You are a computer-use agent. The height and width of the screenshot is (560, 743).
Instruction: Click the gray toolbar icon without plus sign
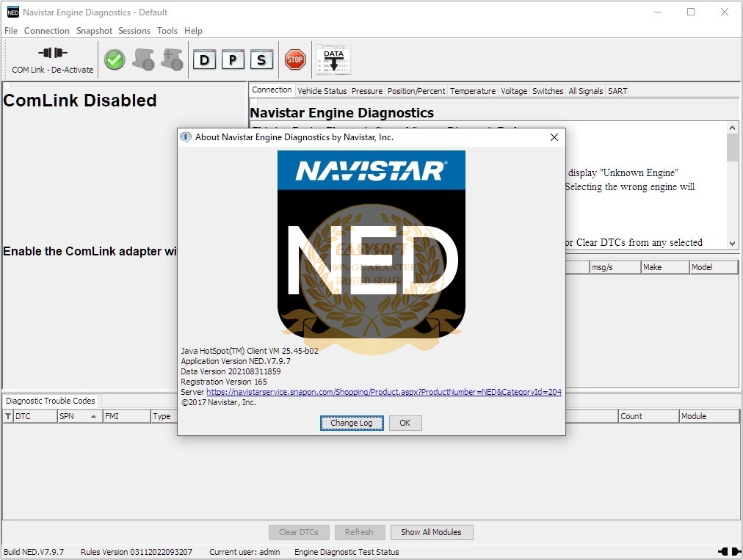pyautogui.click(x=143, y=59)
